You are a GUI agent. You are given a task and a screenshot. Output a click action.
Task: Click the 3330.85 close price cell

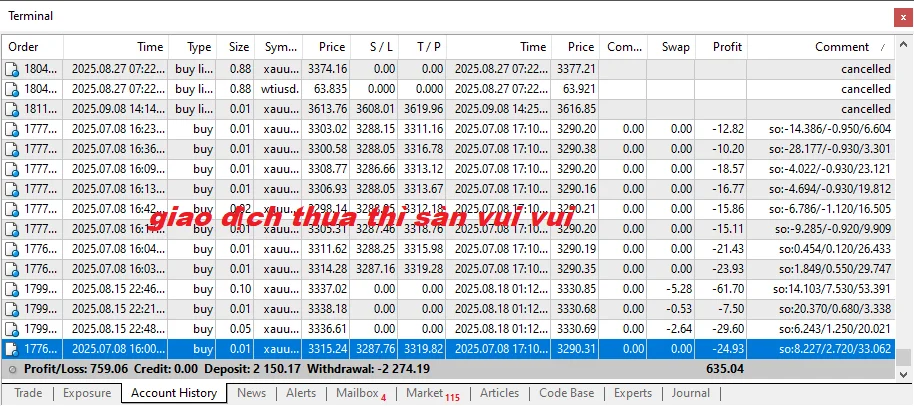(x=575, y=290)
